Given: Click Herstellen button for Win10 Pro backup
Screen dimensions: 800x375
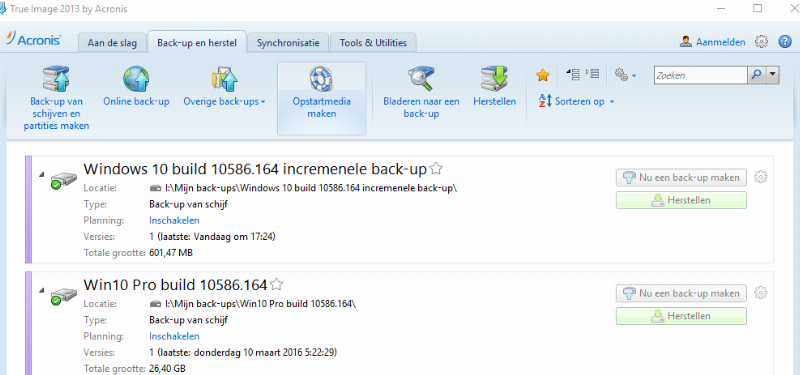Looking at the screenshot, I should tap(681, 316).
